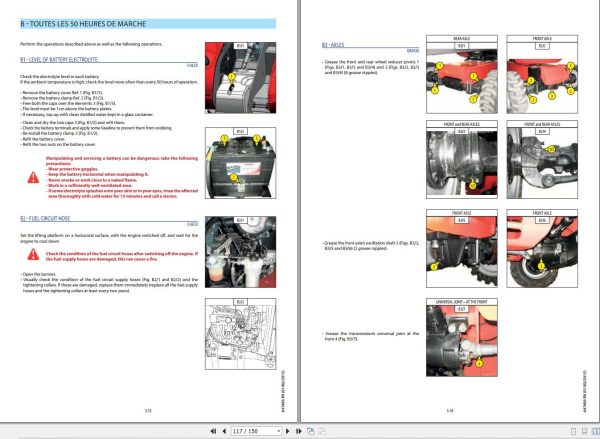Click the go to next view icon

tap(322, 431)
